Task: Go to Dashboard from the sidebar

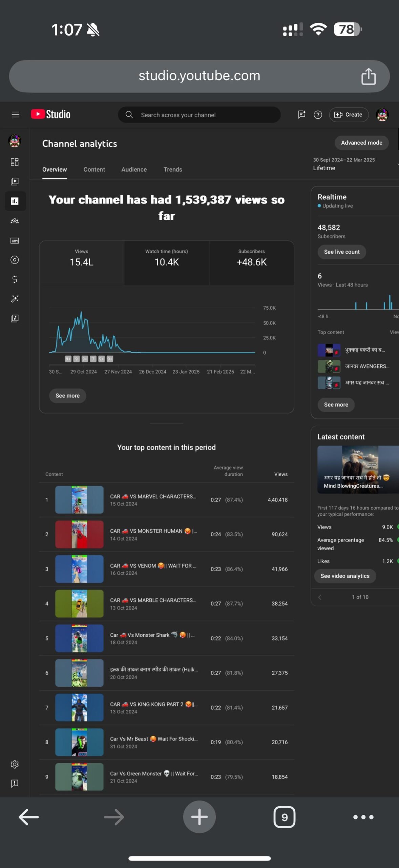Action: [15, 162]
